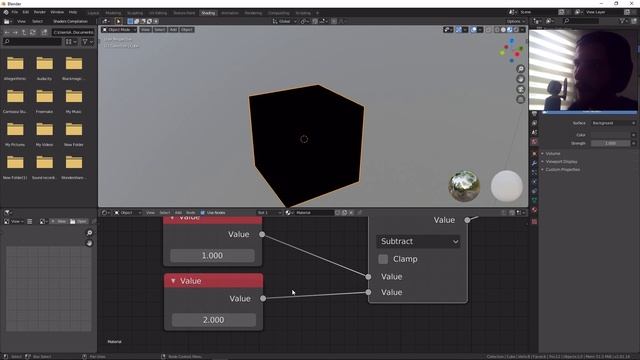Screen dimensions: 640x360
Task: Switch to rendered viewport shading
Action: tap(516, 30)
